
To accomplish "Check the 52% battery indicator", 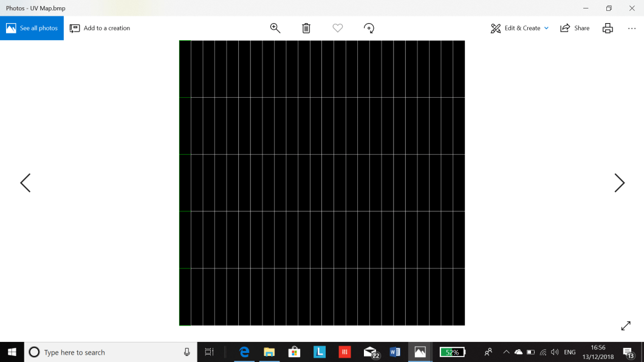I will [x=453, y=352].
